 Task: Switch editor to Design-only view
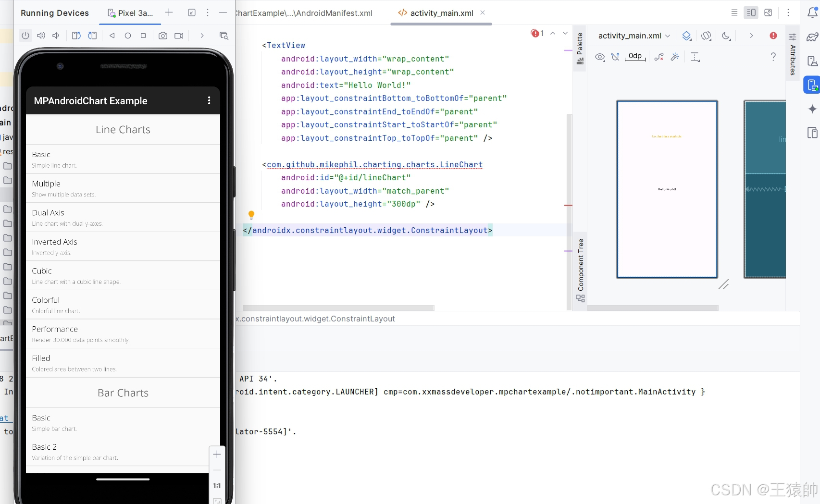point(768,13)
